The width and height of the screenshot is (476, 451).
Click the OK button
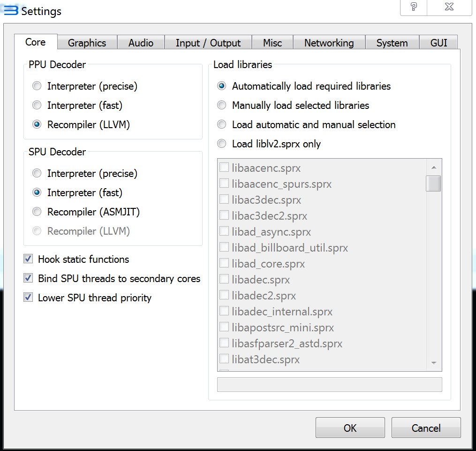coord(350,428)
